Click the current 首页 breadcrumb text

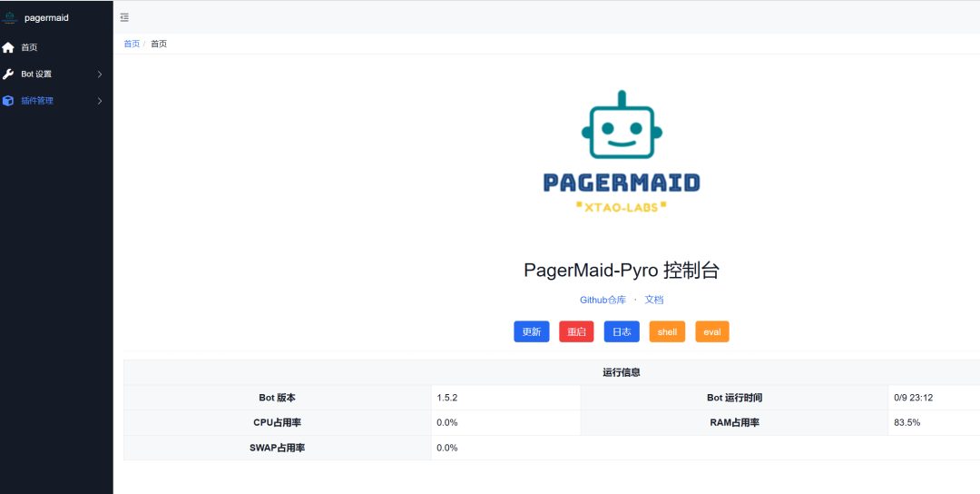click(x=159, y=44)
